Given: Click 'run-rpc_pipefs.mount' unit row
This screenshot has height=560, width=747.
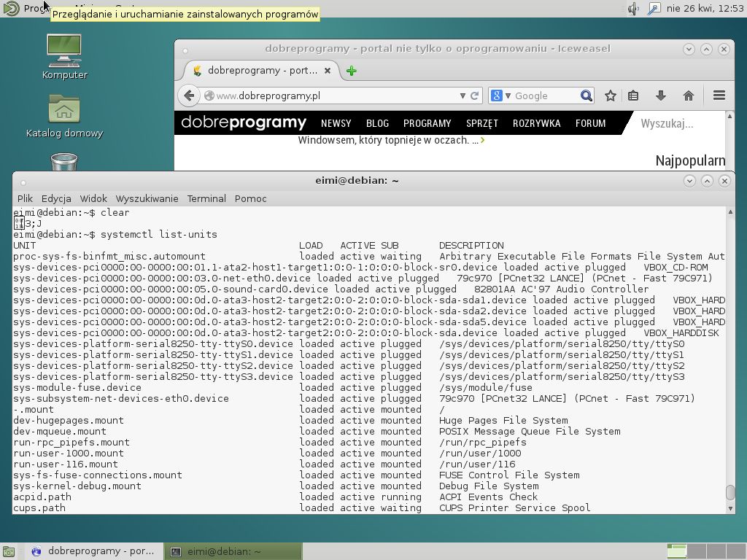Looking at the screenshot, I should pos(270,443).
